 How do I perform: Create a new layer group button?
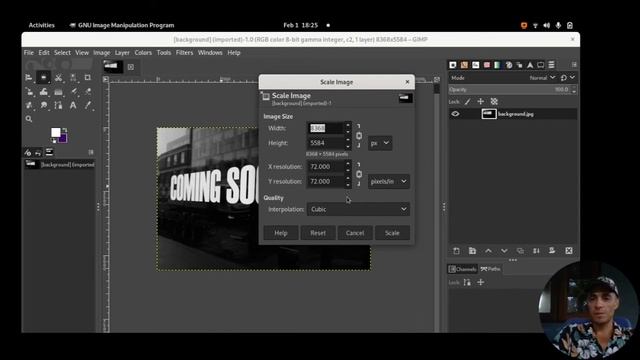pos(472,251)
